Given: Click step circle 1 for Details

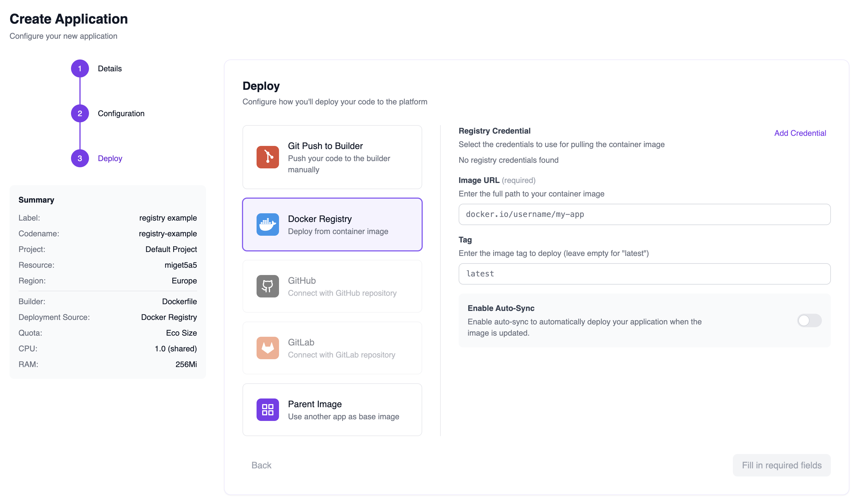Looking at the screenshot, I should [80, 68].
